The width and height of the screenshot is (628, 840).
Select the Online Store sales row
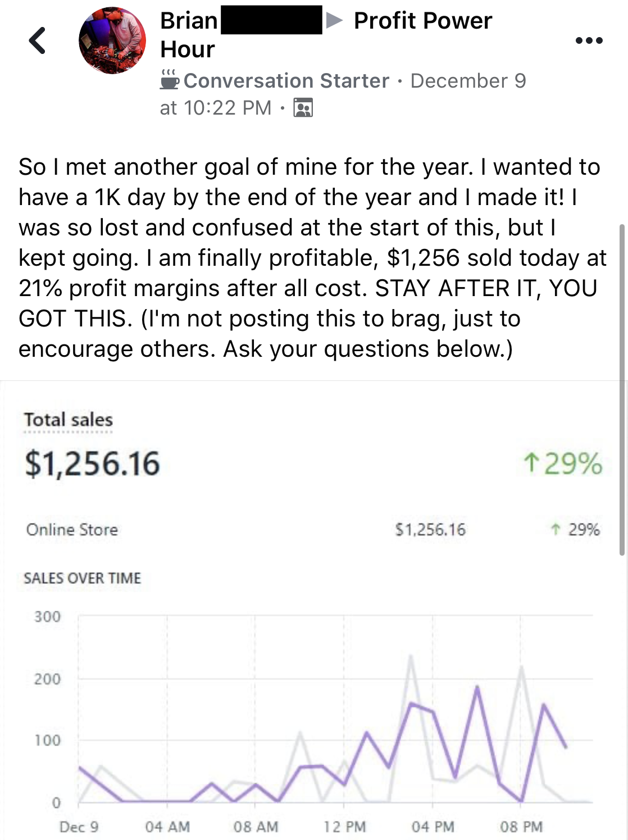tap(313, 530)
